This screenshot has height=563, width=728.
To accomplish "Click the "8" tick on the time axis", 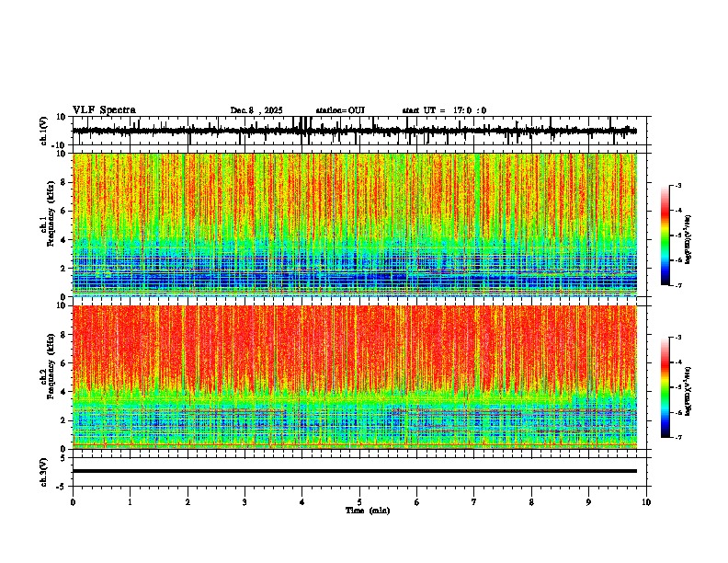I will [531, 502].
